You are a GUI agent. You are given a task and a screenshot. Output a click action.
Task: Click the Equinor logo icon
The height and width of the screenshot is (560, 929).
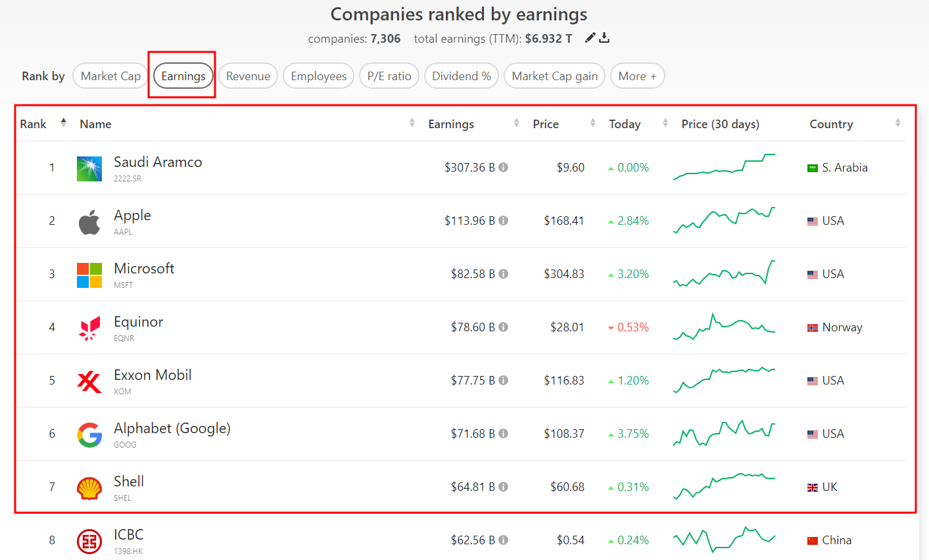pos(89,329)
